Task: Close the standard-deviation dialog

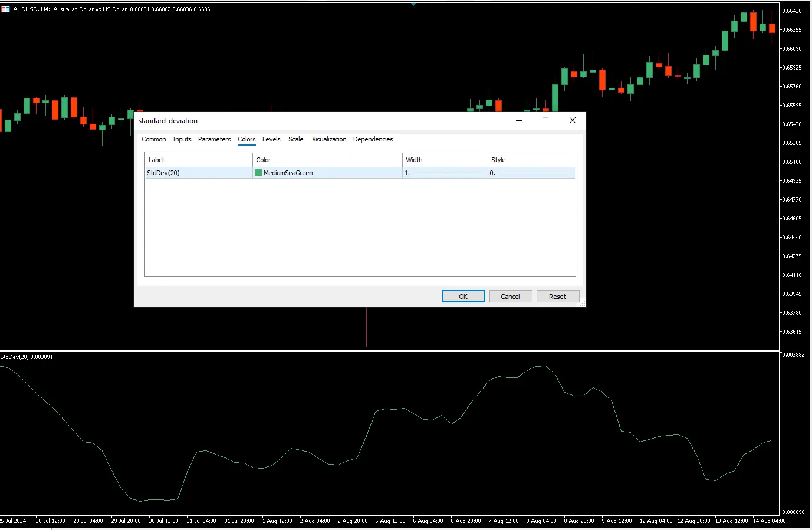Action: click(x=572, y=120)
